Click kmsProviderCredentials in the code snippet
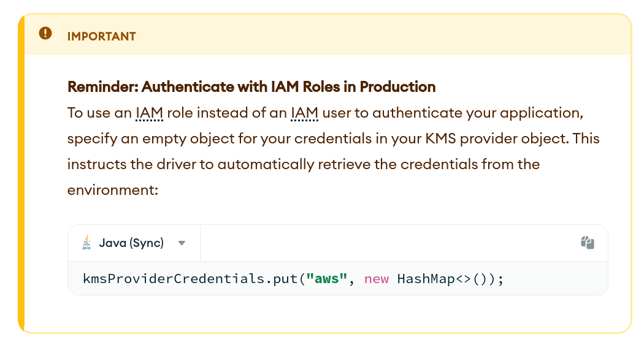The height and width of the screenshot is (345, 644). point(173,279)
